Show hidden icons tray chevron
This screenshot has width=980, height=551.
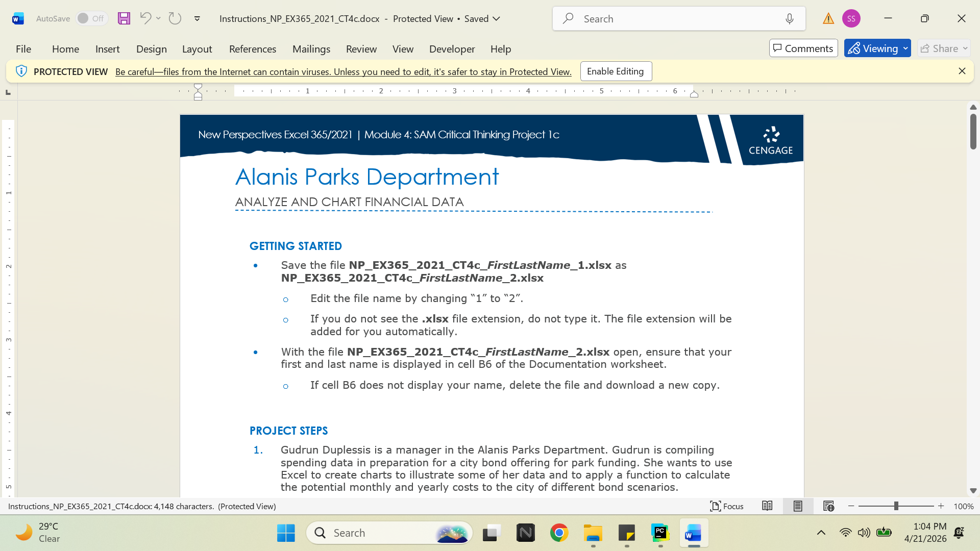[821, 533]
